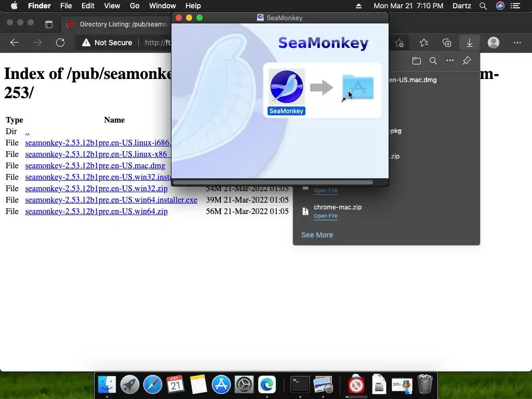
Task: Open downloads folder icon in Edge downloads panel
Action: point(416,61)
